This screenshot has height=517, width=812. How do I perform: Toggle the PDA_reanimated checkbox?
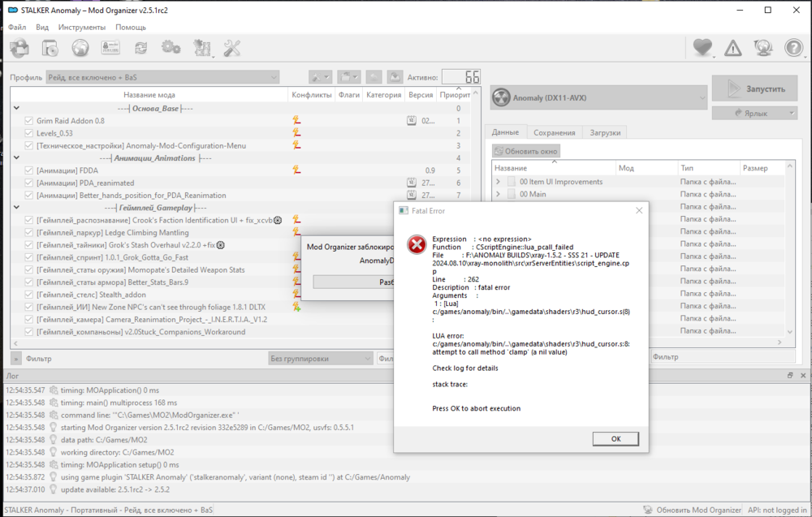pyautogui.click(x=28, y=183)
